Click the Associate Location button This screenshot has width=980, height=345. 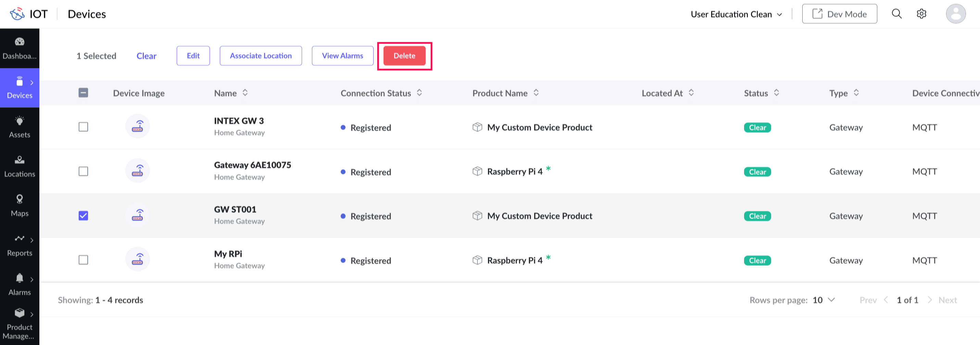(261, 56)
